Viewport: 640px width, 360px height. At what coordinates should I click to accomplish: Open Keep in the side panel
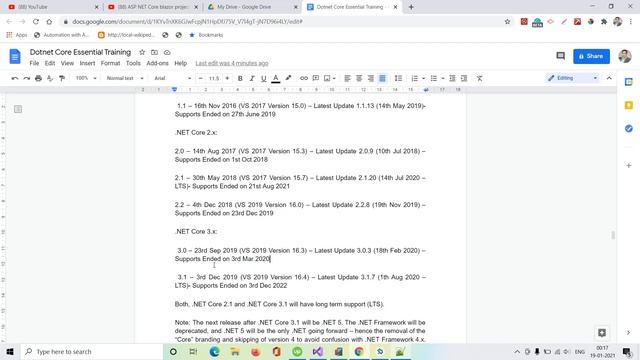click(629, 105)
